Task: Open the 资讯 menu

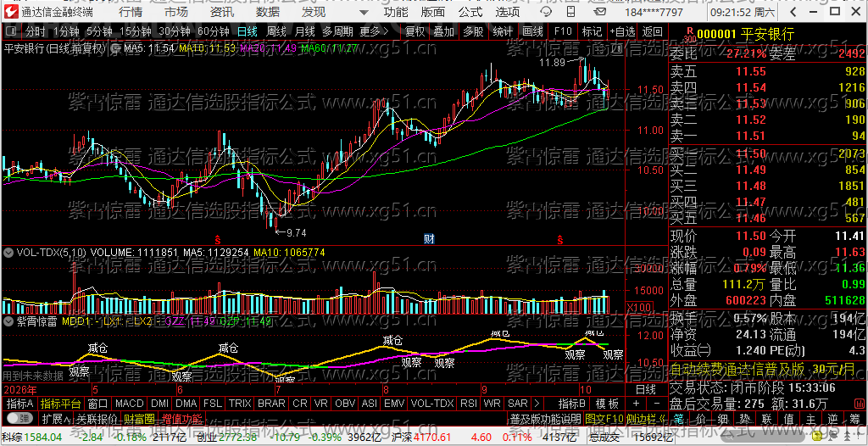Action: pos(222,12)
